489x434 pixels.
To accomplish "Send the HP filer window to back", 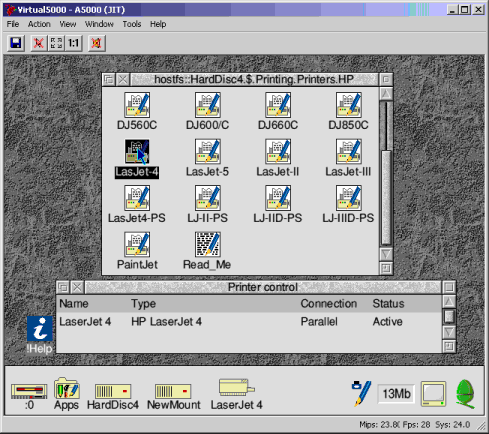I will click(109, 80).
